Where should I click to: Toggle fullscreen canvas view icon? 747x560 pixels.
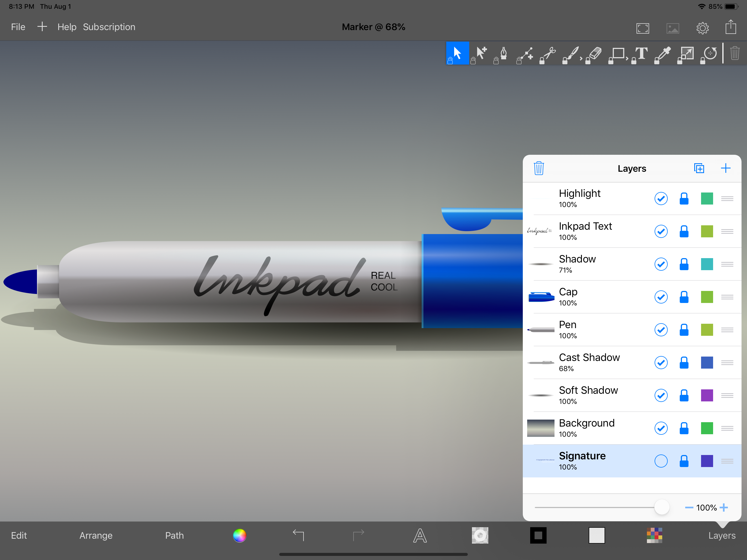pyautogui.click(x=643, y=28)
